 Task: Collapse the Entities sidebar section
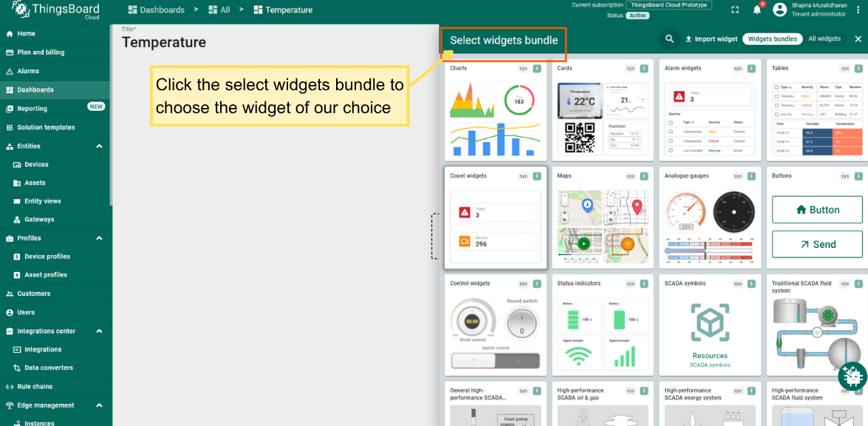click(x=99, y=146)
